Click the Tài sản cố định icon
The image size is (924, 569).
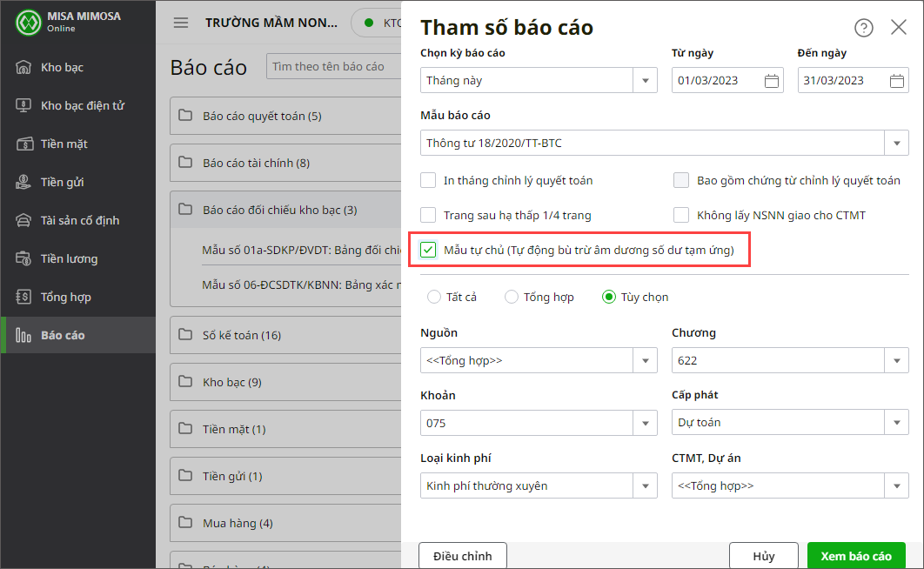coord(24,220)
